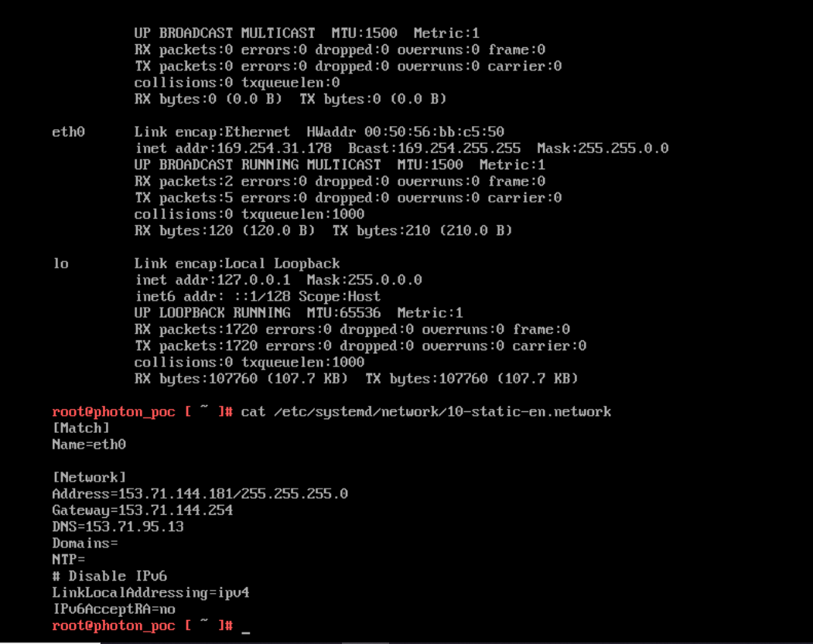Click the empty Domains= line
The height and width of the screenshot is (644, 813).
tap(85, 543)
